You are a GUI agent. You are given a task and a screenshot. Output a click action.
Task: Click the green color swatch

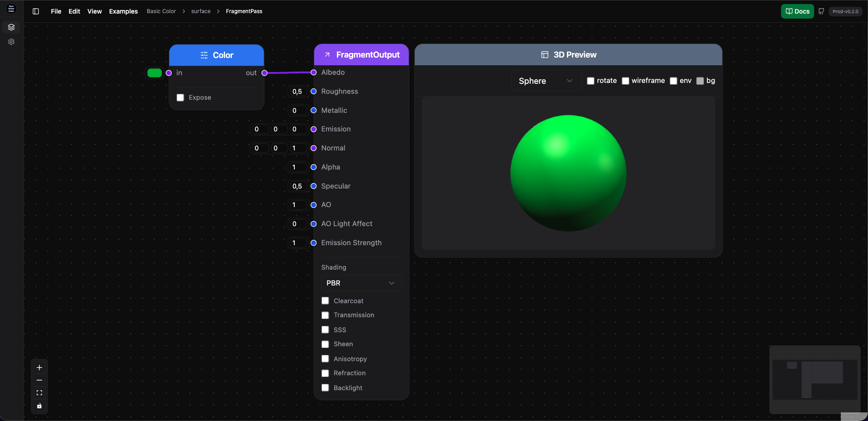tap(154, 73)
